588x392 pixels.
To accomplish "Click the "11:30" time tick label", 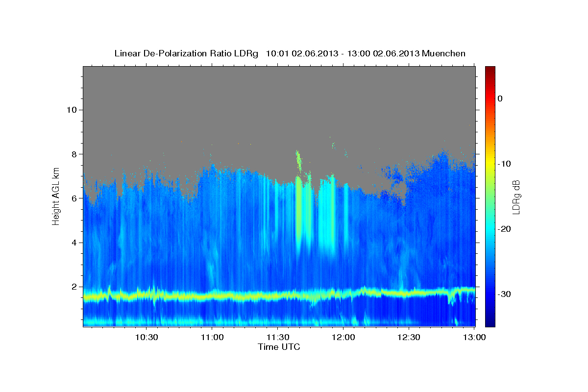I will (x=278, y=338).
